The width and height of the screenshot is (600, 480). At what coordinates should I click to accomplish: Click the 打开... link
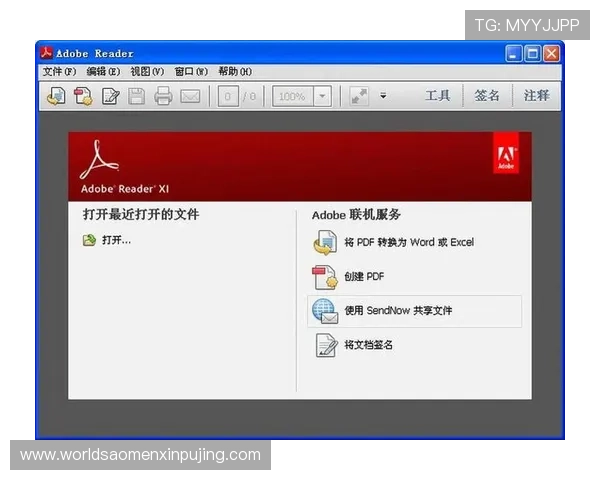[x=116, y=240]
